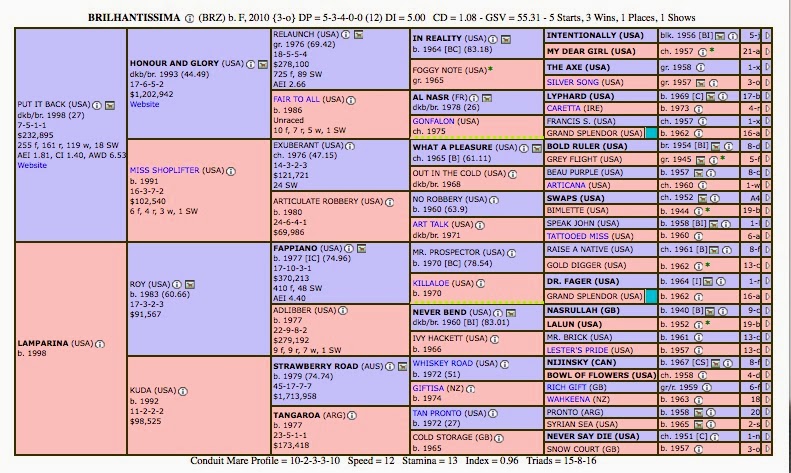Open Website link under PUT IT BACK stats
Viewport: 791px width, 473px height.
32,165
